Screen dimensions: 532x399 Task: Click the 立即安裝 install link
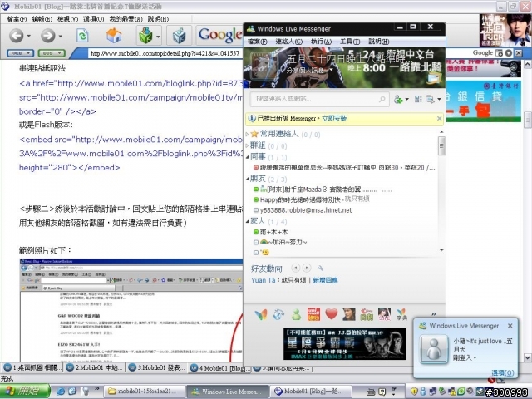(x=334, y=118)
